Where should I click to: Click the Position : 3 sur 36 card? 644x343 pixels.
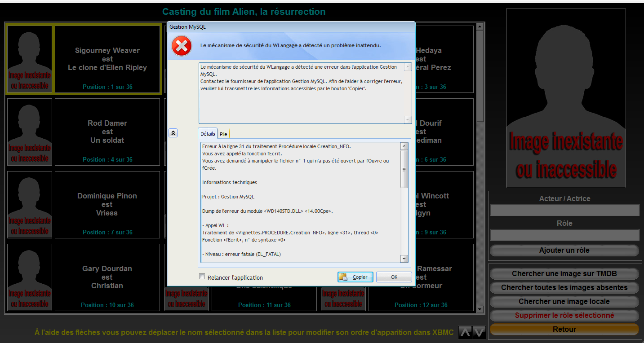click(444, 59)
